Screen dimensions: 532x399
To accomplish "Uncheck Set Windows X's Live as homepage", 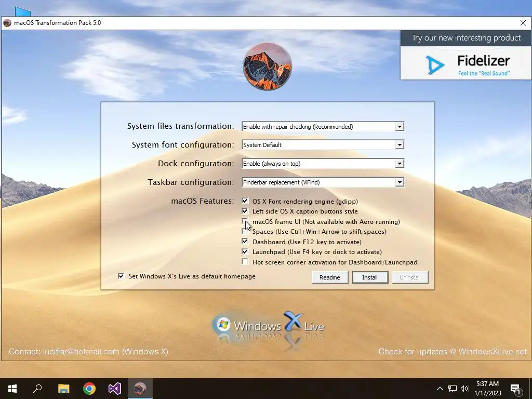I will click(x=121, y=276).
